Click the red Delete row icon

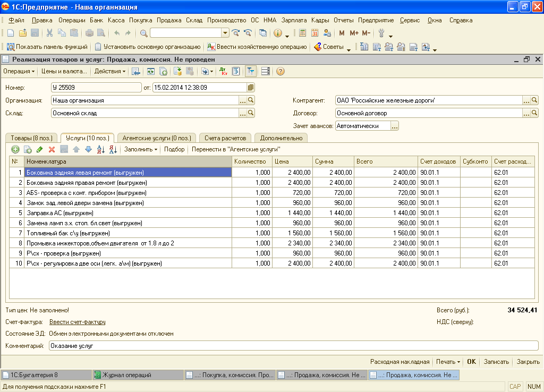[x=52, y=150]
